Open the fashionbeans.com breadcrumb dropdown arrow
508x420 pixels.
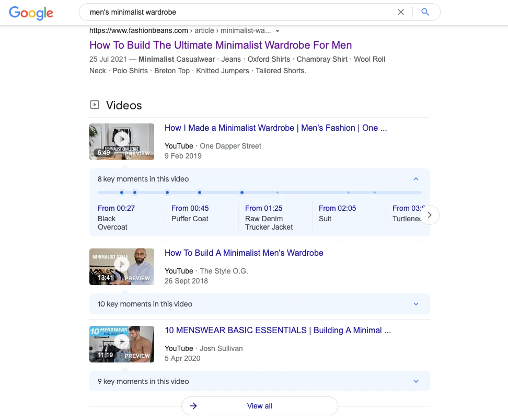click(278, 31)
